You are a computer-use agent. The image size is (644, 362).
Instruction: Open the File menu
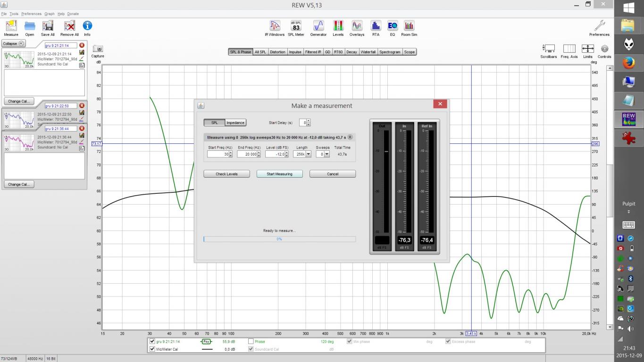[4, 14]
